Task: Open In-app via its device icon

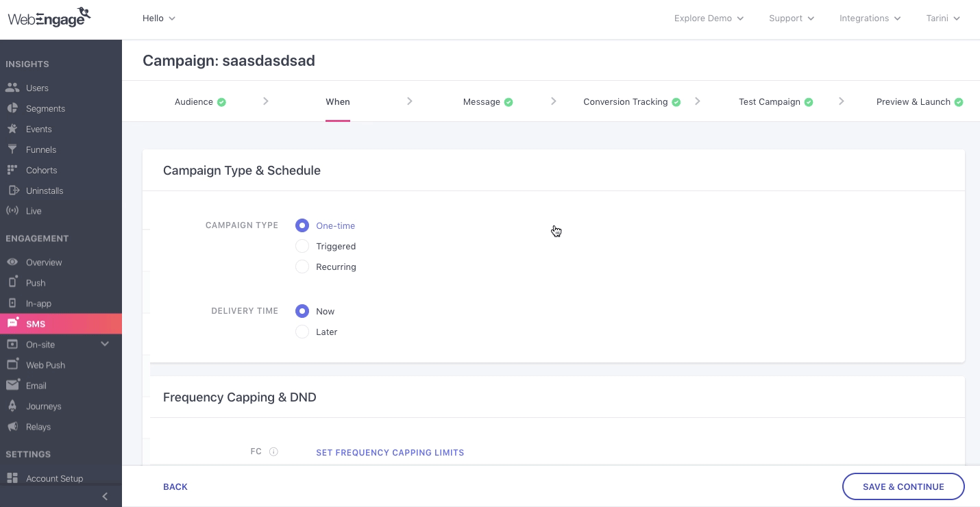Action: [12, 303]
